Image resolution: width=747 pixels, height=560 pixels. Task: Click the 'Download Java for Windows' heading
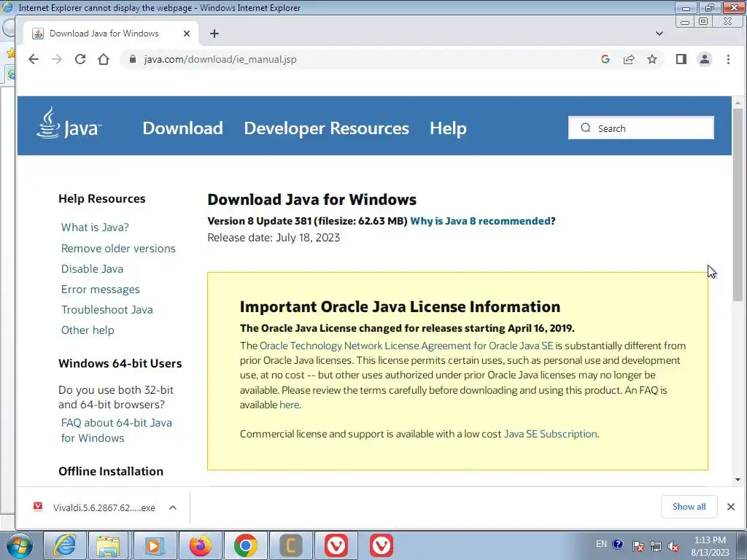point(311,200)
